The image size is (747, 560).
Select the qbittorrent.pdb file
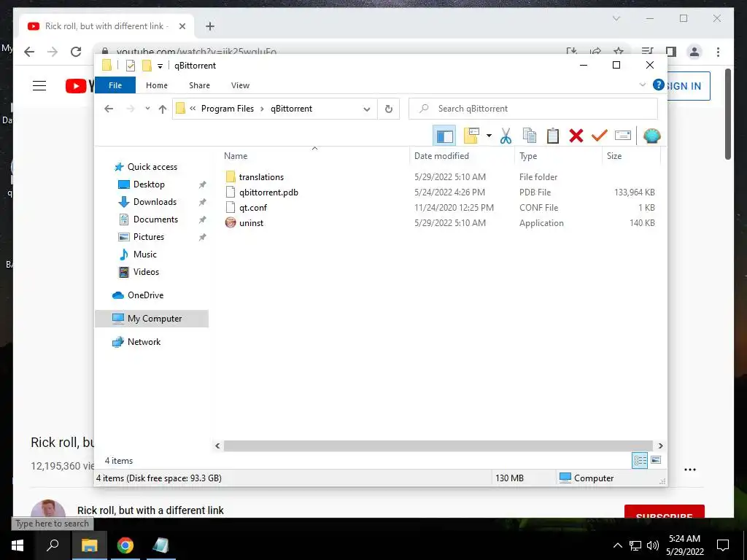268,192
